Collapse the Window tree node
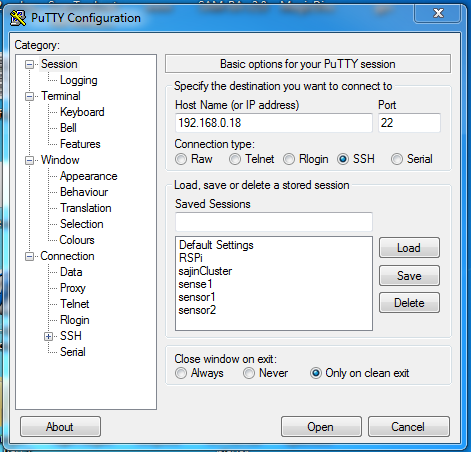The image size is (471, 452). [30, 161]
